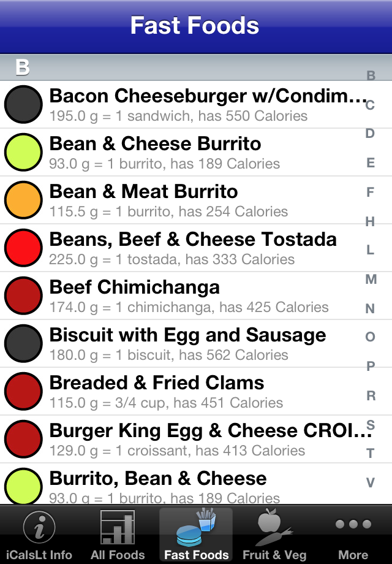Screen dimensions: 392x564
Task: Jump to letter D in index
Action: 371,134
